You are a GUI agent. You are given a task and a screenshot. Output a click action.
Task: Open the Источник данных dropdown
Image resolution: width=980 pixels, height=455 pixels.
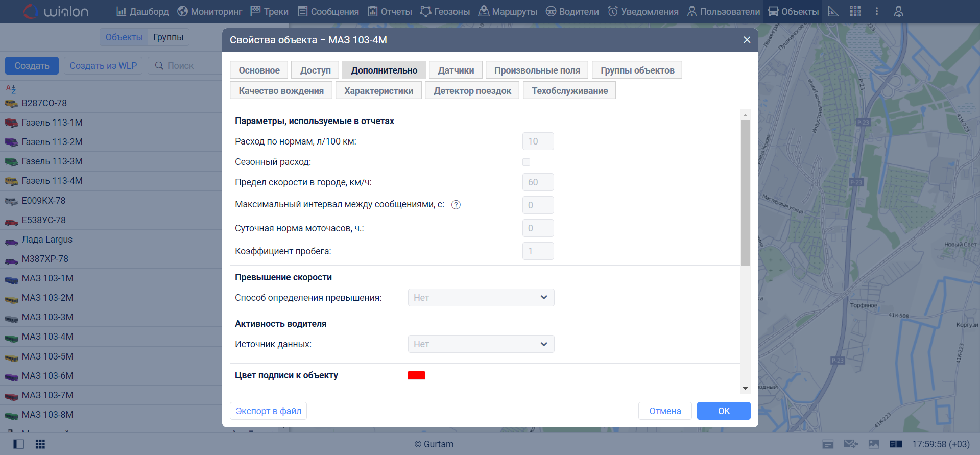pyautogui.click(x=481, y=344)
